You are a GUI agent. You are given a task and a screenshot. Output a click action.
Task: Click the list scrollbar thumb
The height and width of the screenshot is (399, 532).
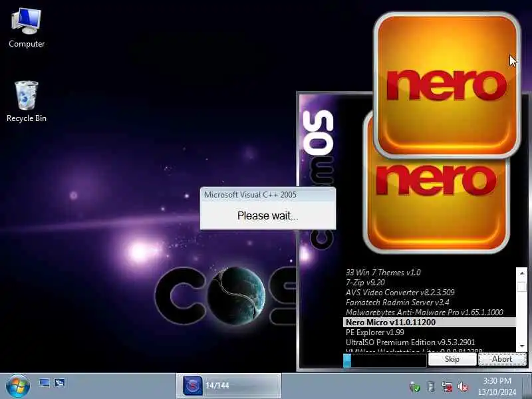[522, 287]
